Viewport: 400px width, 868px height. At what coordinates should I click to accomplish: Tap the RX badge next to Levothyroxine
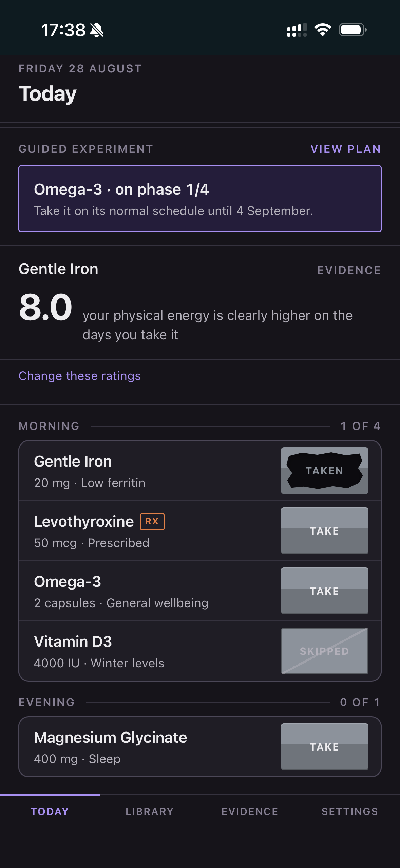pyautogui.click(x=152, y=521)
